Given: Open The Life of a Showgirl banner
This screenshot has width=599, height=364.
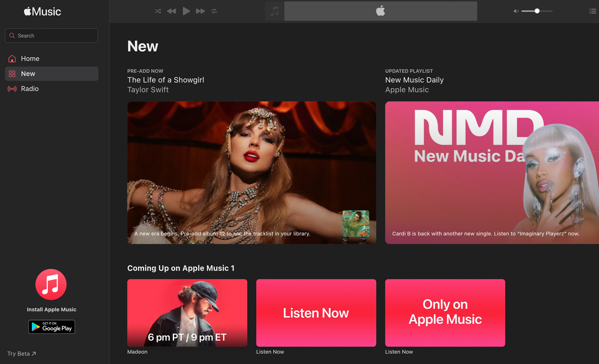Looking at the screenshot, I should point(252,172).
